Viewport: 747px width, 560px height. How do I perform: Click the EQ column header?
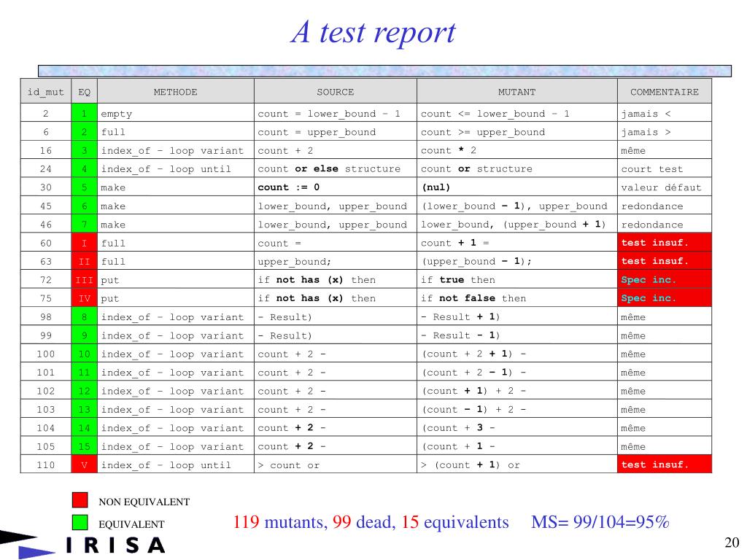click(85, 91)
